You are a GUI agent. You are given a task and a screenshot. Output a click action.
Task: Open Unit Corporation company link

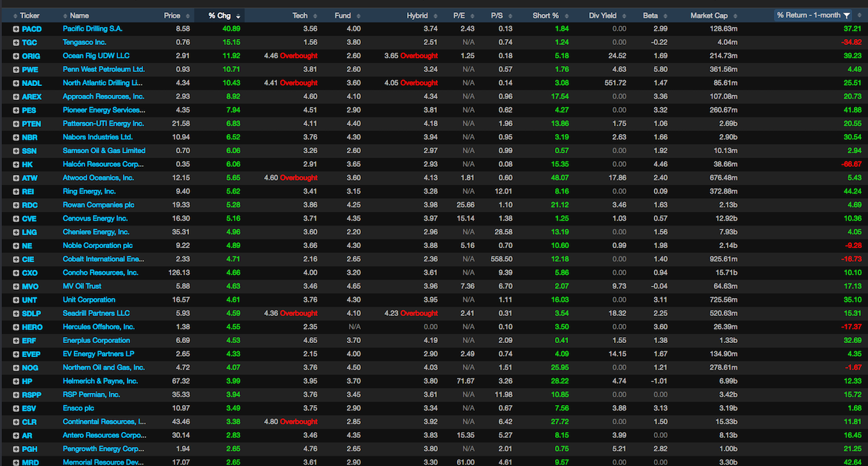point(89,300)
